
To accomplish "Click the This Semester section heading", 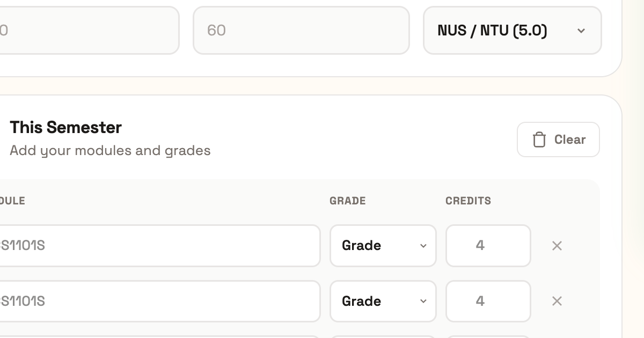I will pyautogui.click(x=65, y=127).
